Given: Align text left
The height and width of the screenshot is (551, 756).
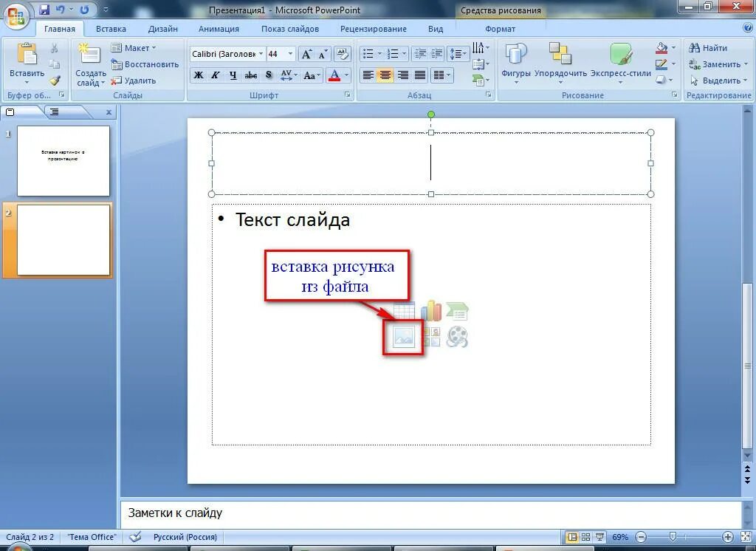Looking at the screenshot, I should (368, 75).
